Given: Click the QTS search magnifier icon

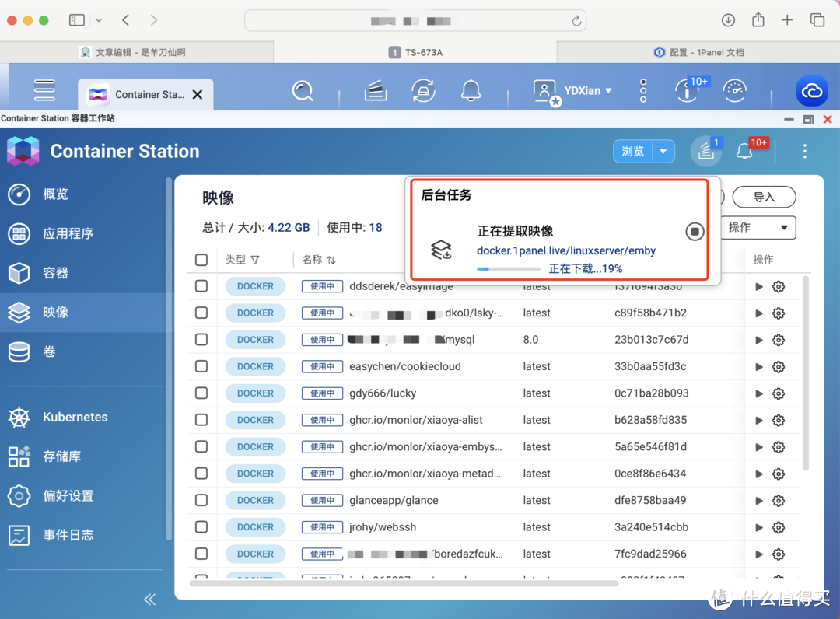Looking at the screenshot, I should pos(303,91).
